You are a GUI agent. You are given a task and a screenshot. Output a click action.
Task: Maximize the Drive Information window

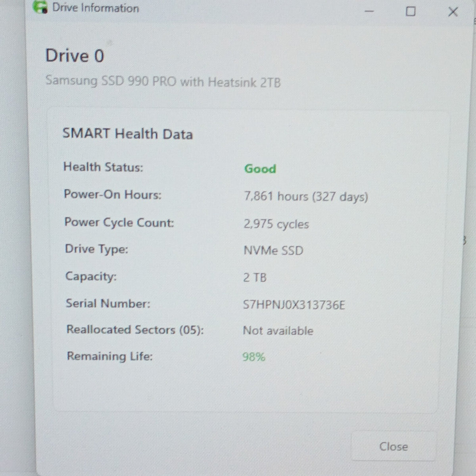(x=411, y=12)
